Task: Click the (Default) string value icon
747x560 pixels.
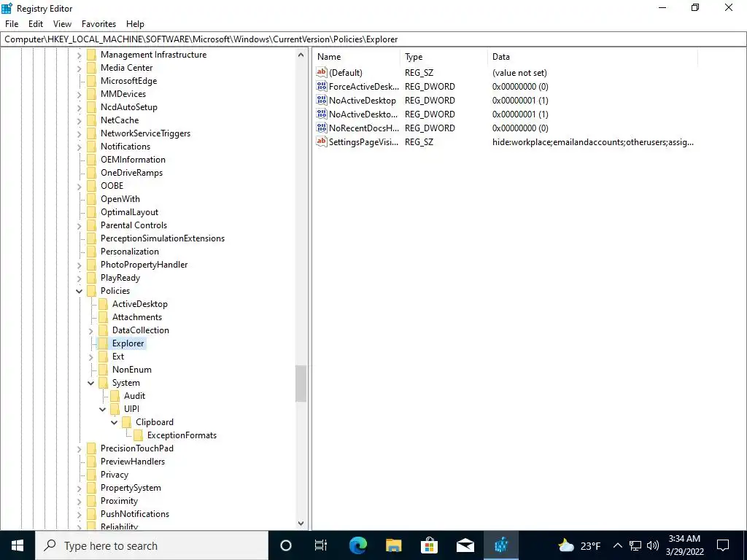Action: point(322,72)
